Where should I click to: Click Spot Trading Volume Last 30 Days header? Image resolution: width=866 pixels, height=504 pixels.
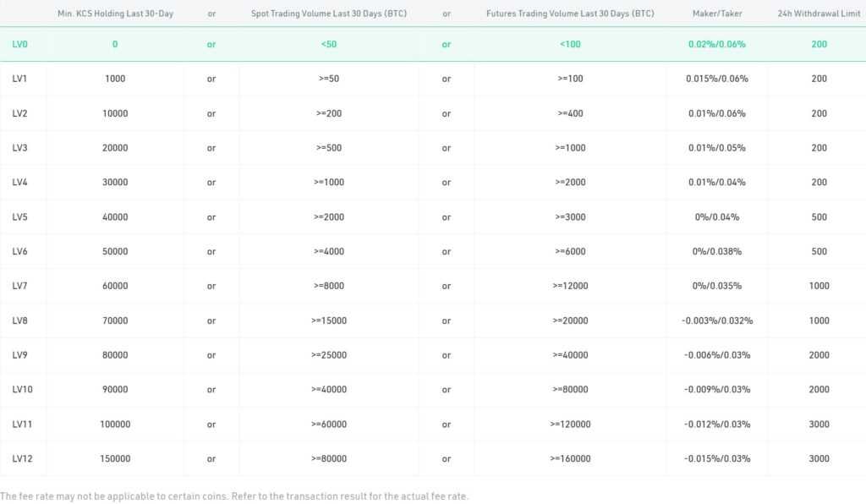(329, 14)
